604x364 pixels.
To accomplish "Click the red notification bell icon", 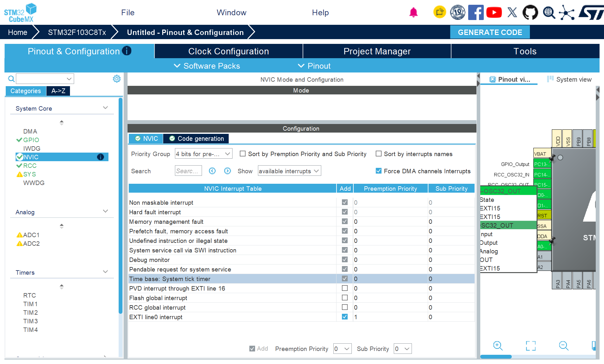I will [x=413, y=12].
